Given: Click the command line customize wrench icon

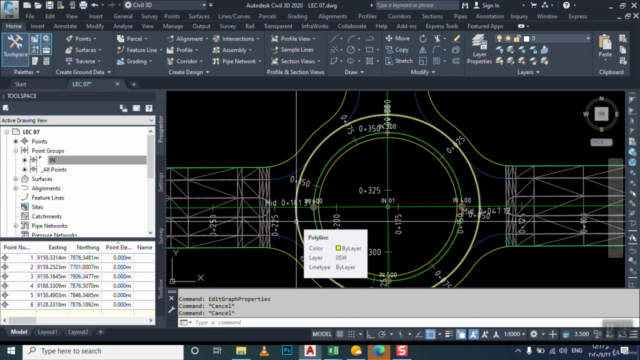Looking at the screenshot, I should [171, 310].
